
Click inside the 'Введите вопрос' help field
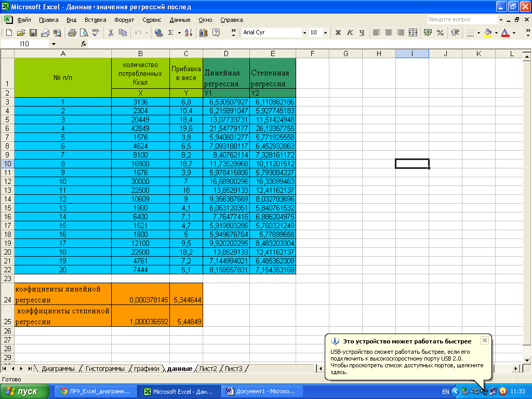(462, 20)
